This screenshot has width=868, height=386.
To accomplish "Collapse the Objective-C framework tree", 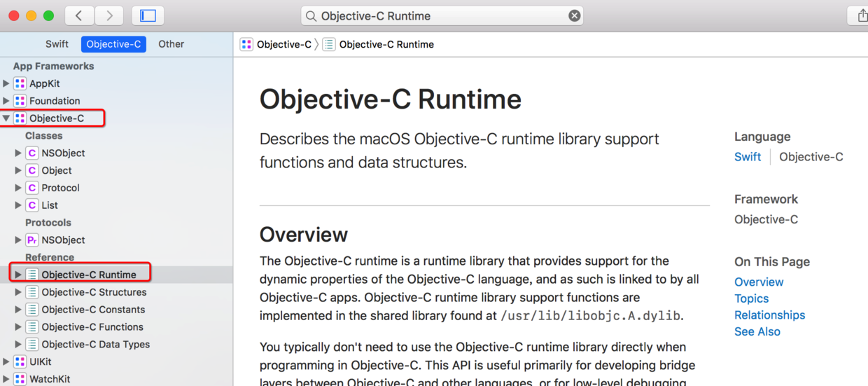I will [x=6, y=118].
